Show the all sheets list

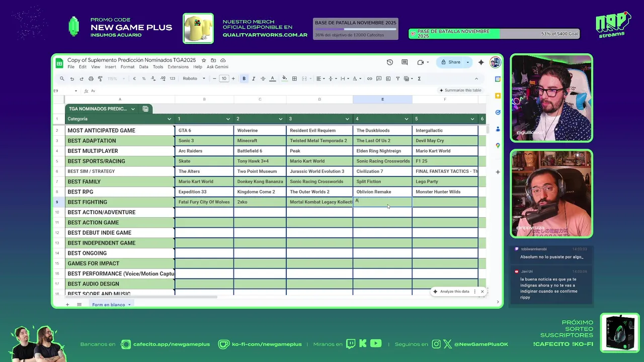click(x=79, y=305)
